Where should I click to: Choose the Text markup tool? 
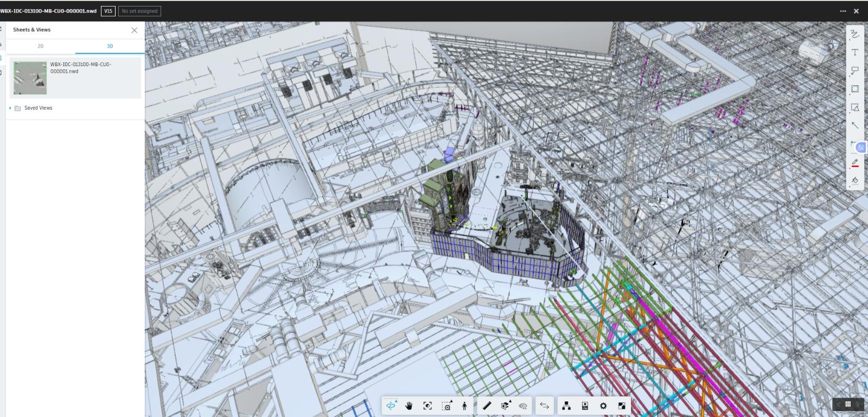tap(855, 53)
